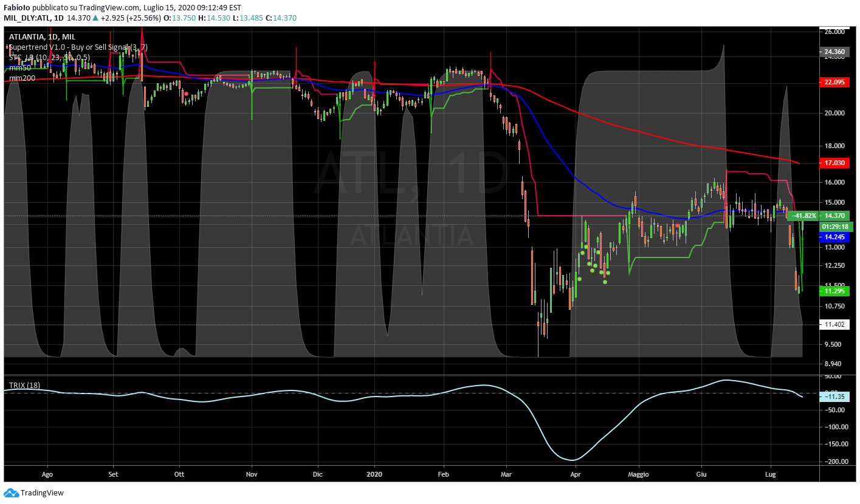Image resolution: width=860 pixels, height=504 pixels.
Task: Click the Ago month on time axis
Action: pyautogui.click(x=49, y=474)
